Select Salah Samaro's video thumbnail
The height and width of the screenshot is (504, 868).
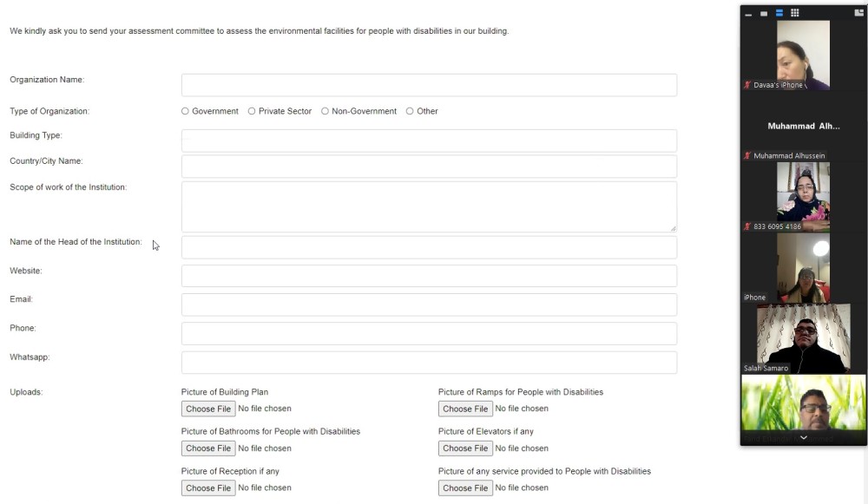(x=804, y=338)
